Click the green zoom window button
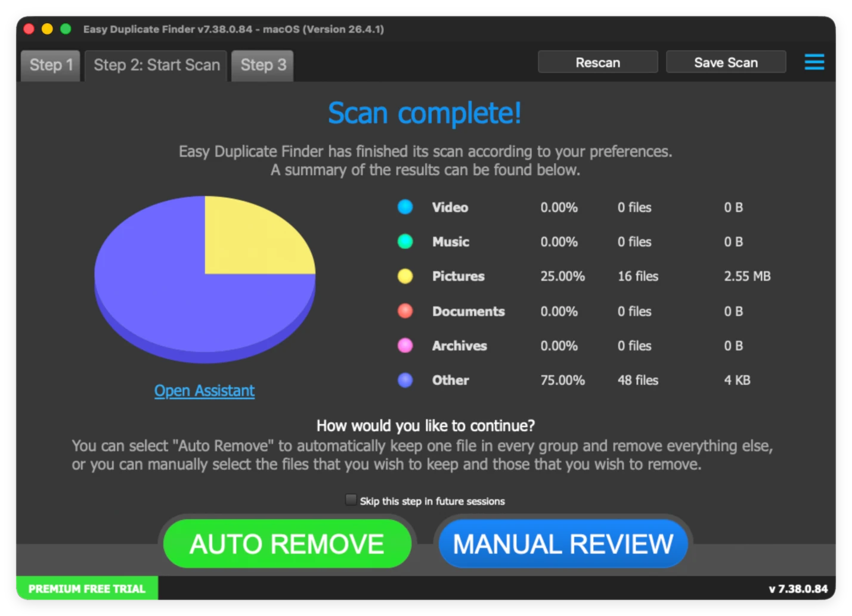This screenshot has height=616, width=852. pyautogui.click(x=66, y=29)
